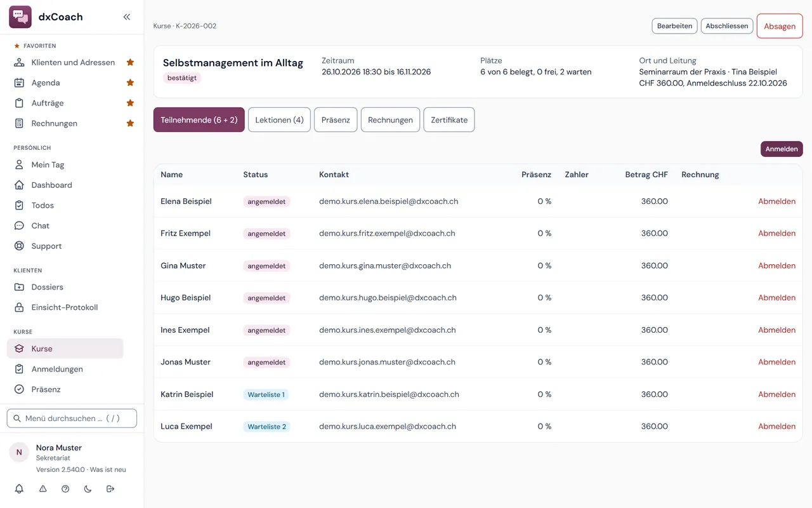Open the Rechnungen sidebar entry
The height and width of the screenshot is (508, 812).
click(x=65, y=123)
